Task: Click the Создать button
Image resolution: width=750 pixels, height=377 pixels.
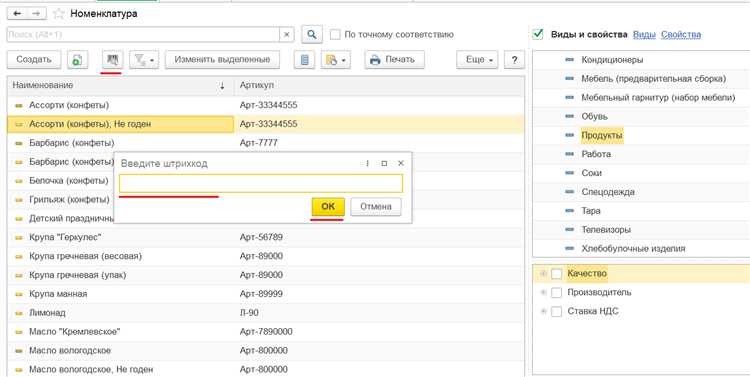Action: 34,60
